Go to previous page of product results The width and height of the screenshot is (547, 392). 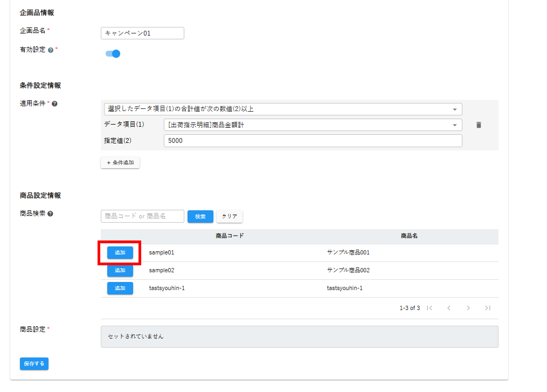(448, 308)
